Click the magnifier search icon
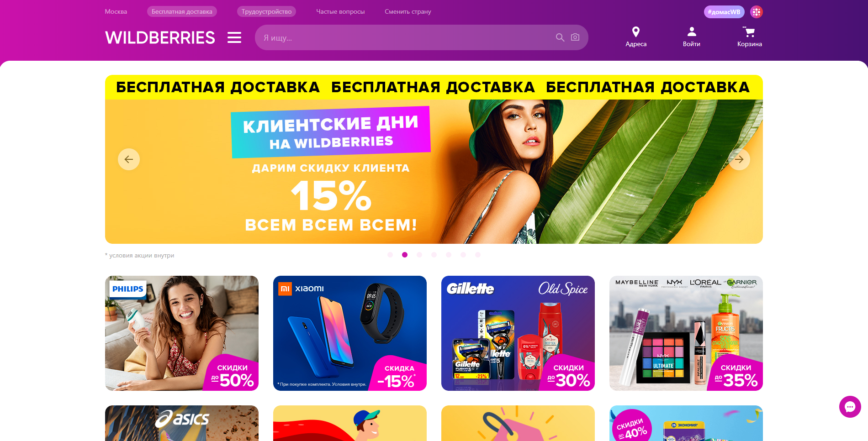Viewport: 868px width, 441px height. [x=560, y=37]
